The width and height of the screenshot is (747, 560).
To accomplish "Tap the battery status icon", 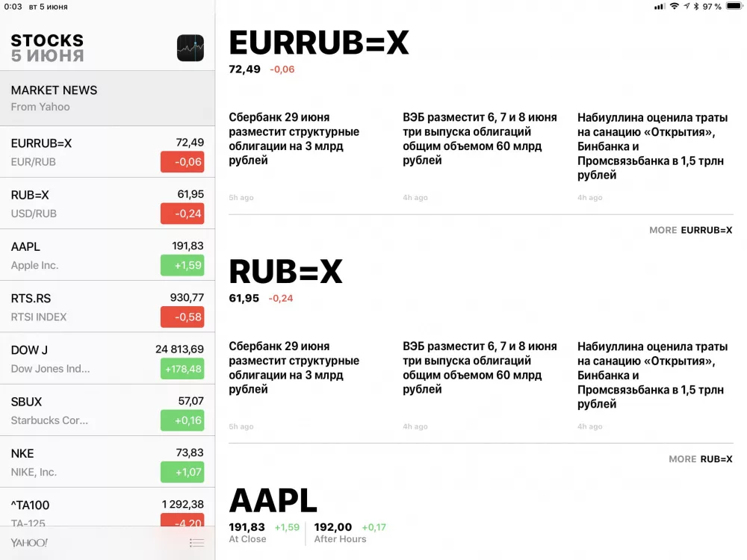I will [x=732, y=7].
